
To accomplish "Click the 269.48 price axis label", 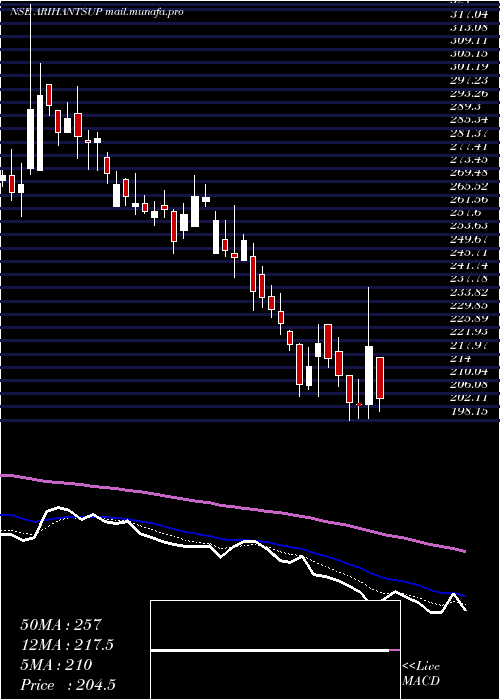I will (x=469, y=174).
